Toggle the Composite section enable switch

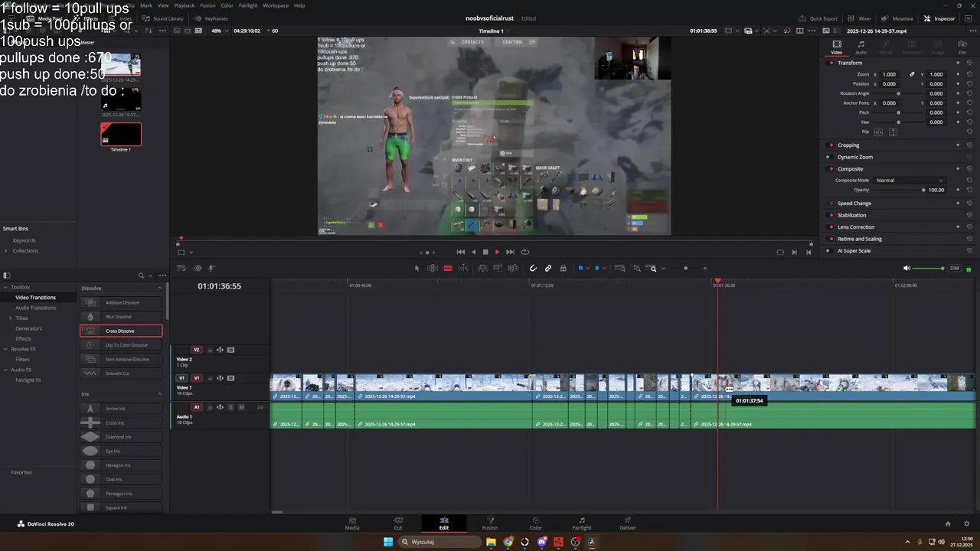click(x=831, y=169)
